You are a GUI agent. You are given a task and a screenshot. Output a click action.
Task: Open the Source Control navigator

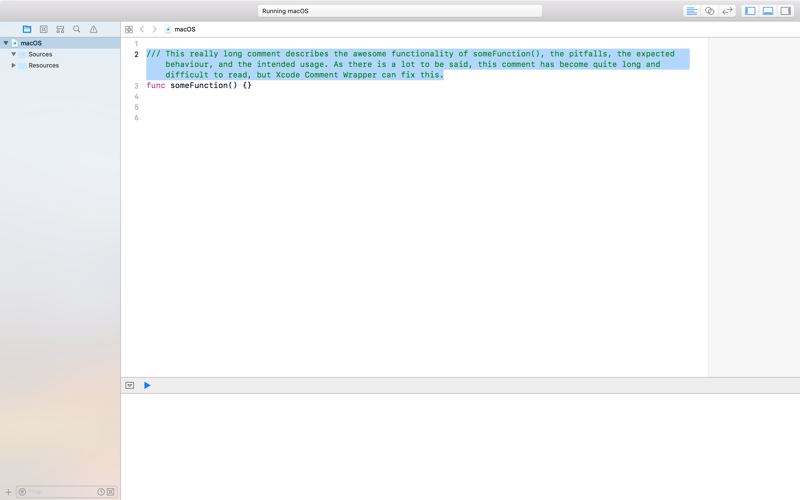coord(43,29)
